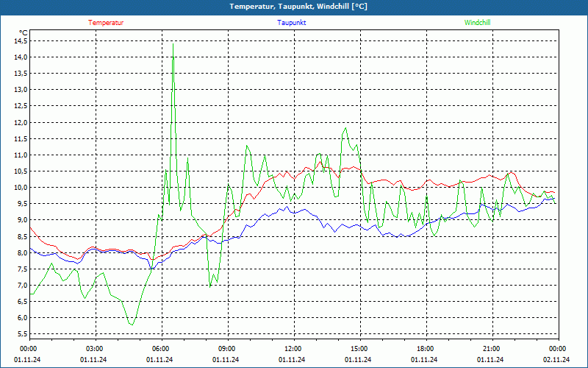Click the 8,5 y-axis value
Screen dimensions: 588x368
(x=23, y=236)
